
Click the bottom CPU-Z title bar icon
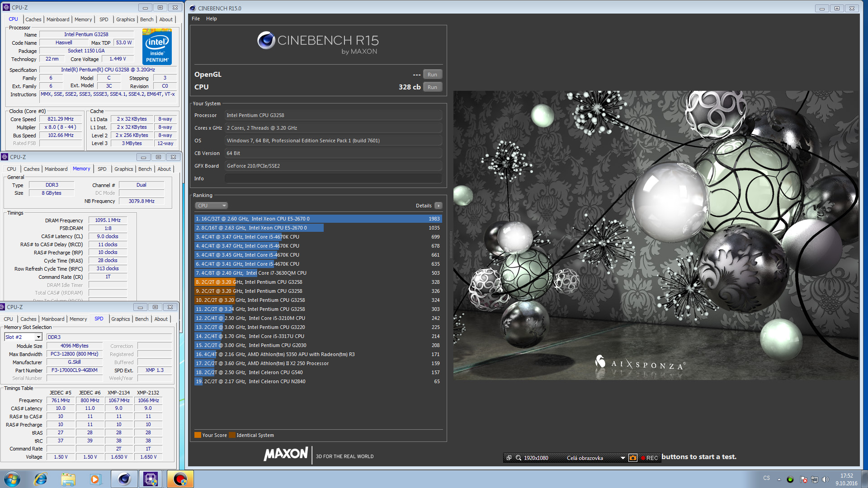click(x=3, y=307)
